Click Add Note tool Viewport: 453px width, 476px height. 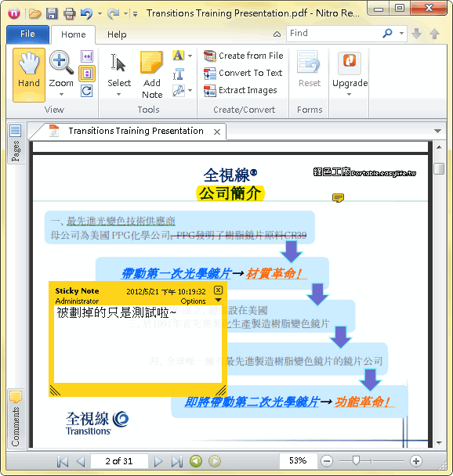(x=152, y=74)
